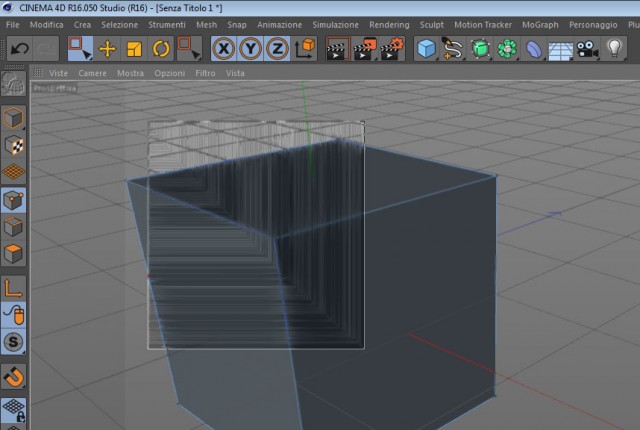Expand the Cube primitive objects dropdown
Viewport: 640px width, 430px height.
click(427, 49)
